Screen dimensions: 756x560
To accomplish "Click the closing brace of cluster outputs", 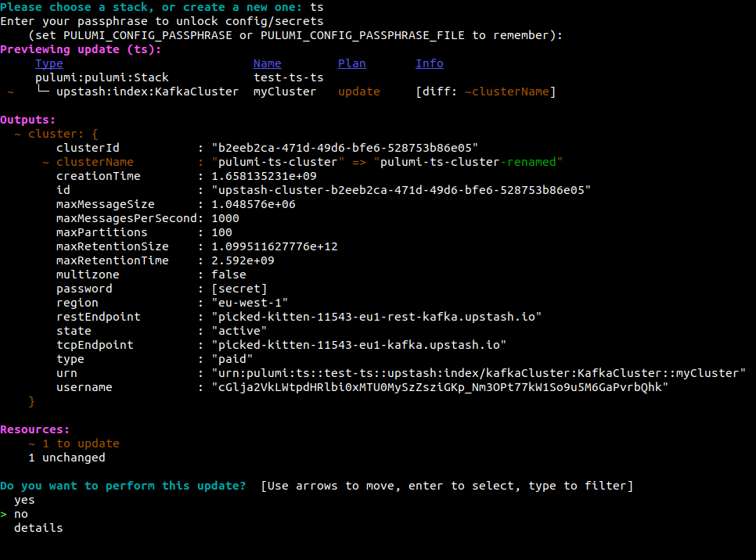I will click(x=32, y=401).
